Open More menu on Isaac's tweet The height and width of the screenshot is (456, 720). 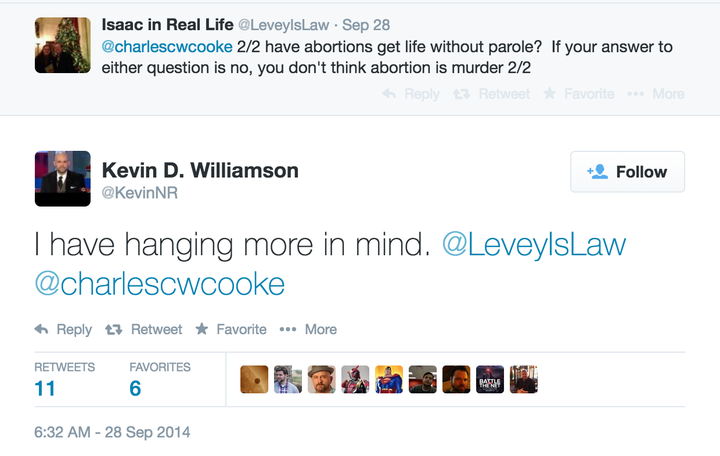click(656, 94)
